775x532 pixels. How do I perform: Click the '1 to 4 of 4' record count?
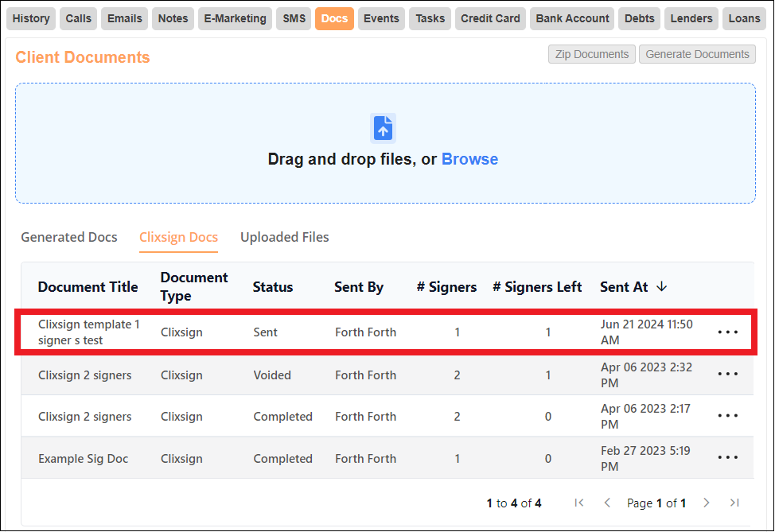coord(513,503)
